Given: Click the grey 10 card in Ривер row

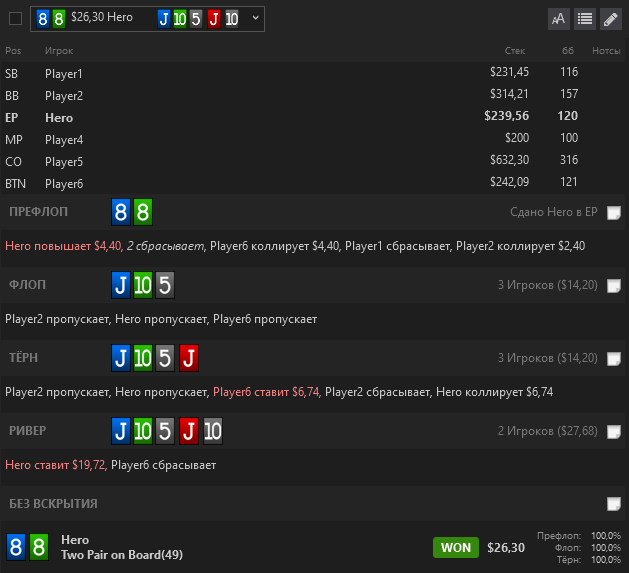Looking at the screenshot, I should pos(213,431).
